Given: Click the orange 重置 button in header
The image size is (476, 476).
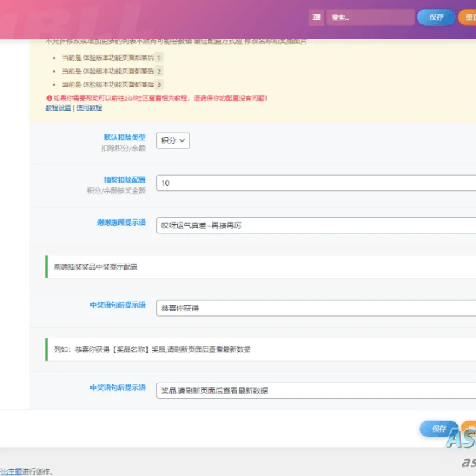Looking at the screenshot, I should click(x=468, y=17).
